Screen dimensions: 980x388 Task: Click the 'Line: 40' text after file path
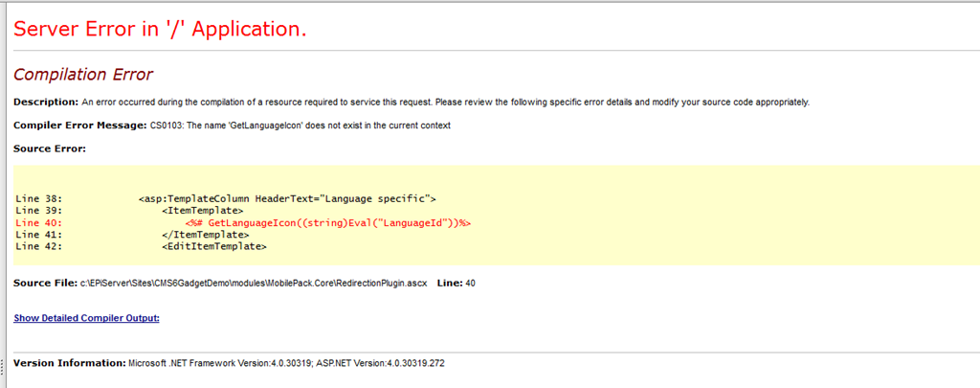point(456,285)
